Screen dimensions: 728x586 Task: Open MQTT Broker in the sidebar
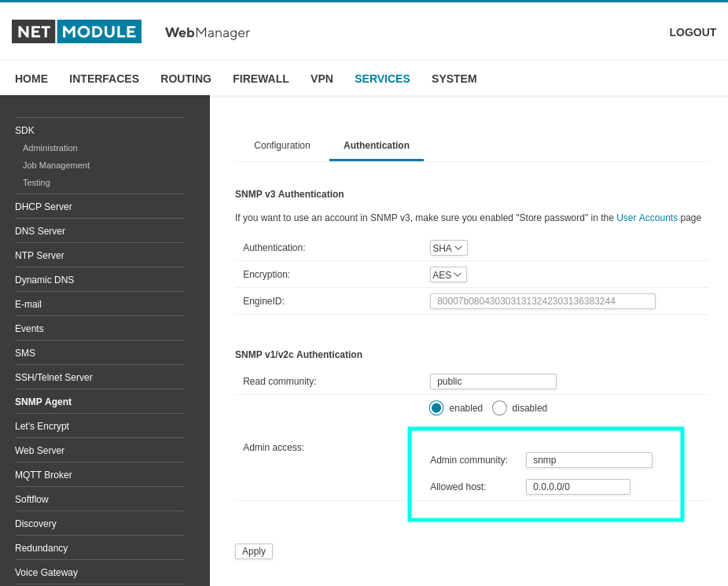tap(44, 475)
